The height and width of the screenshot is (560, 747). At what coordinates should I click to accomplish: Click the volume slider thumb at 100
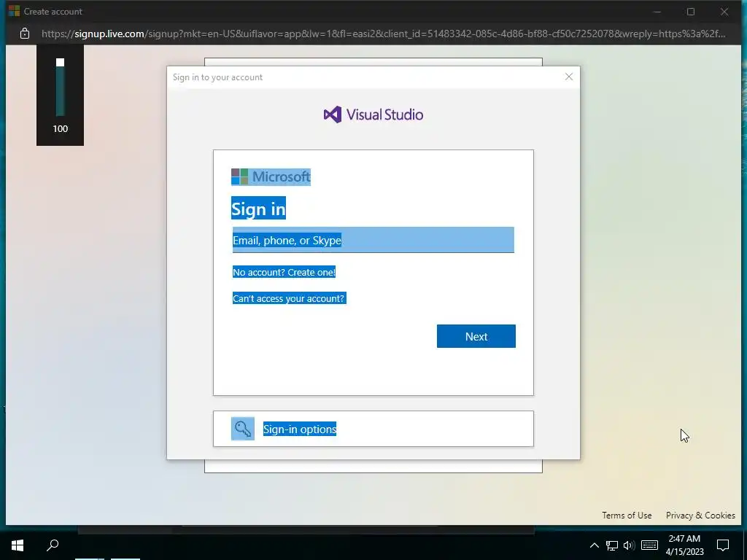(60, 63)
